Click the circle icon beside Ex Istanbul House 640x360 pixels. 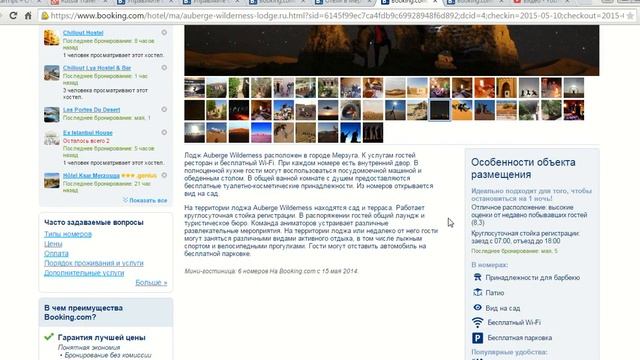tap(164, 132)
